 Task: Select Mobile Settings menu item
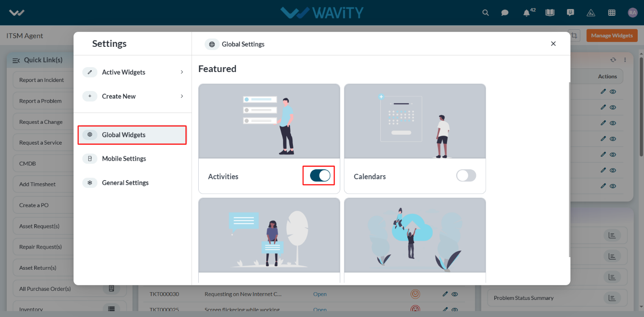[132, 158]
